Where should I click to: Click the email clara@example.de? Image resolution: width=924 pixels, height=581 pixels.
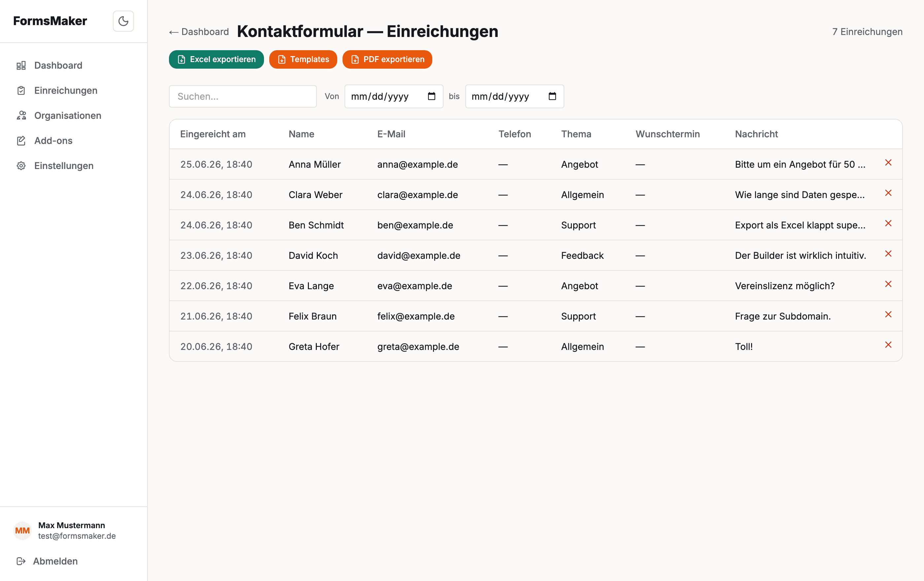point(417,194)
